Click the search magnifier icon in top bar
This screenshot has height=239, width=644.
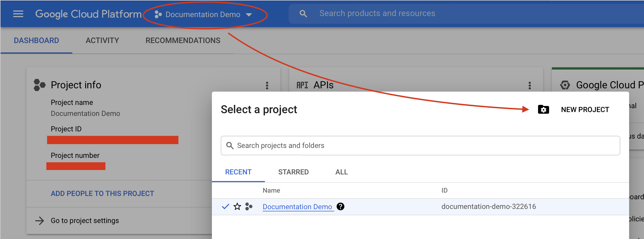pos(303,14)
